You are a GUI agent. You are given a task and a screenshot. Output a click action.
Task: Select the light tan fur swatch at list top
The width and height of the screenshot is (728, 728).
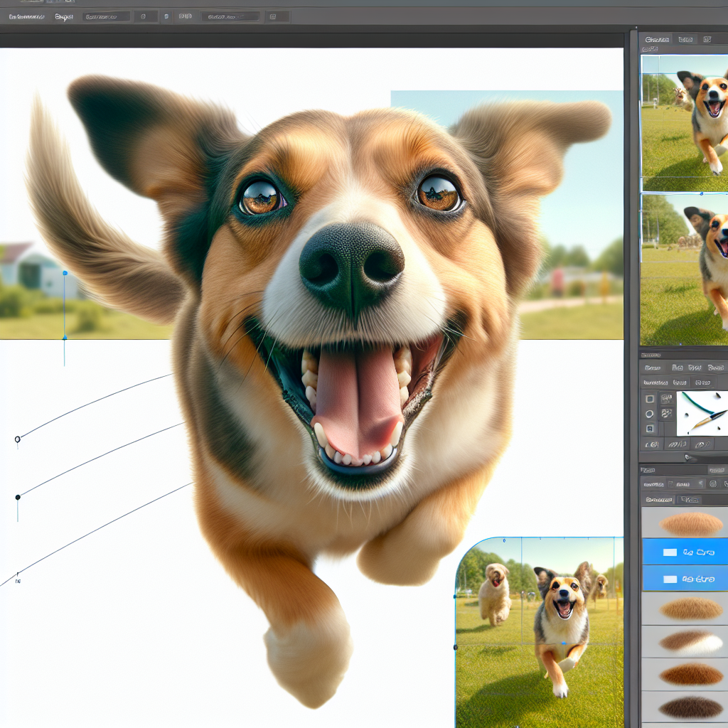685,524
